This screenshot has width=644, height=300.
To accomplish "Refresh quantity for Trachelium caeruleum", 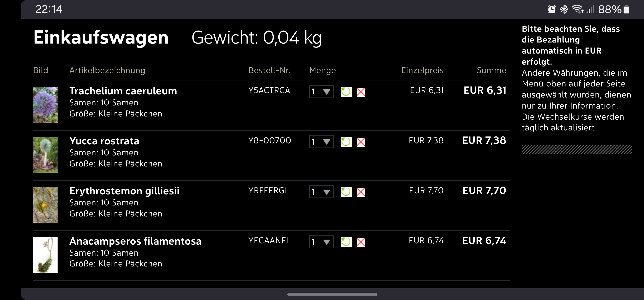I will coord(346,92).
